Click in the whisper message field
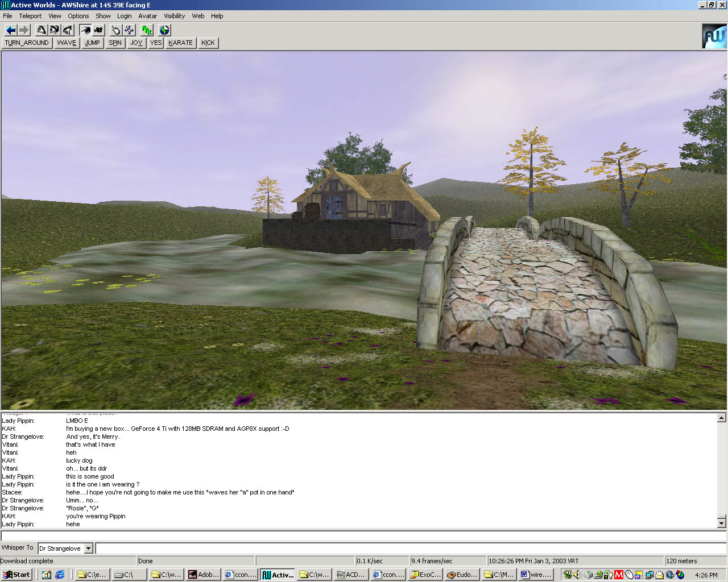The image size is (728, 582). coord(409,548)
